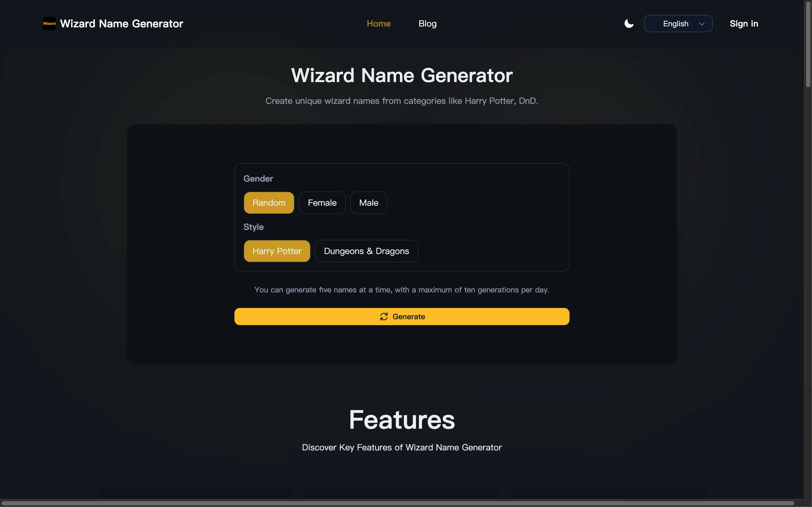
Task: Navigate to Home page
Action: coord(379,23)
